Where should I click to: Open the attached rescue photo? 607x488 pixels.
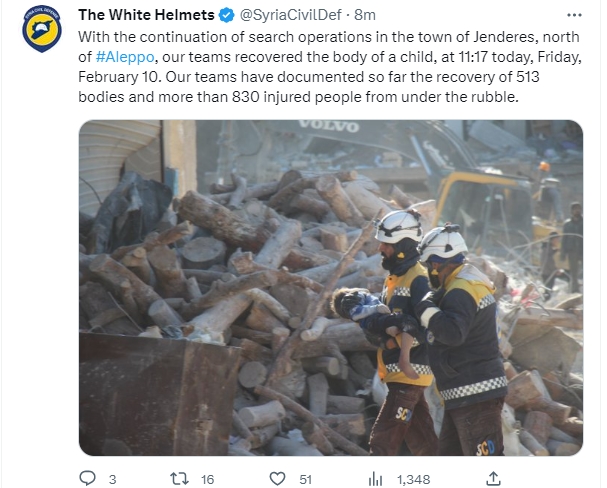coord(331,288)
